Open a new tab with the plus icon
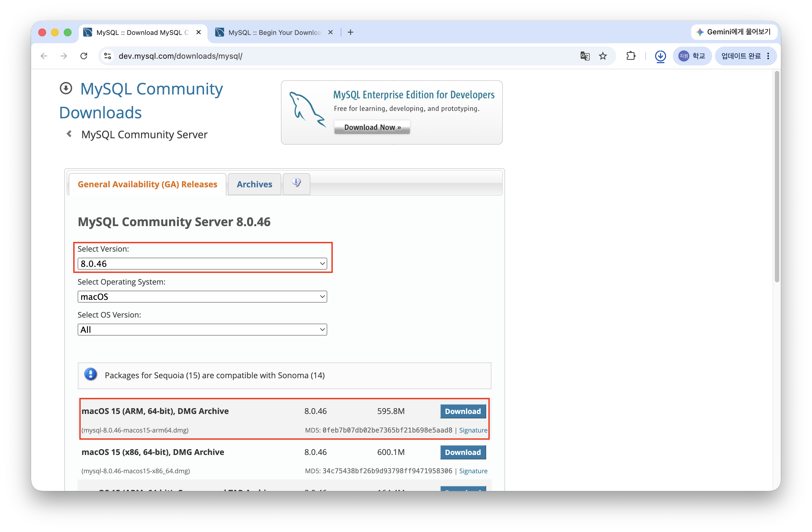This screenshot has height=532, width=812. point(350,32)
